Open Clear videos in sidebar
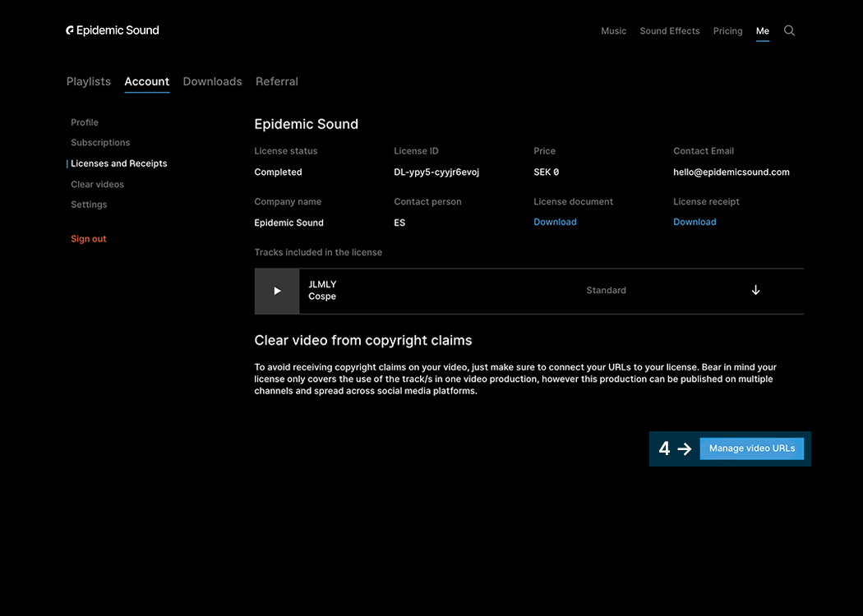 97,185
